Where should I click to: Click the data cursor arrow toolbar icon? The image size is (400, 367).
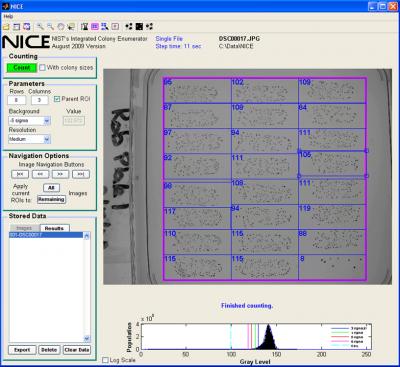click(x=71, y=26)
